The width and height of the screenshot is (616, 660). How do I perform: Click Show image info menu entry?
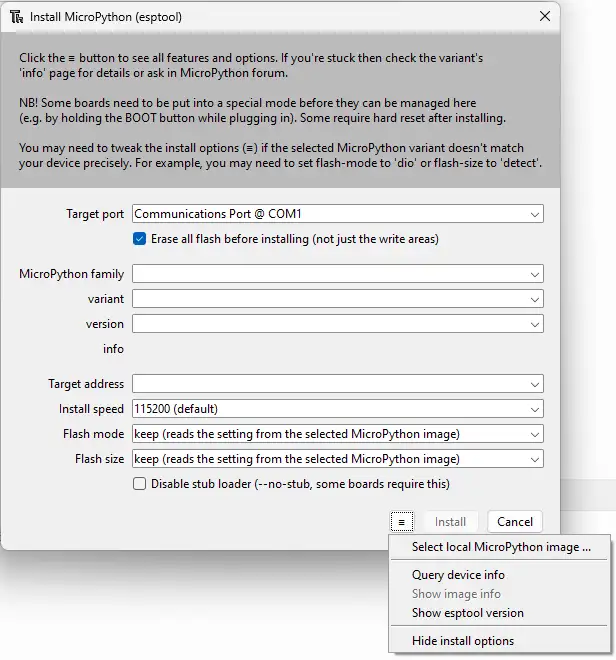coord(499,594)
